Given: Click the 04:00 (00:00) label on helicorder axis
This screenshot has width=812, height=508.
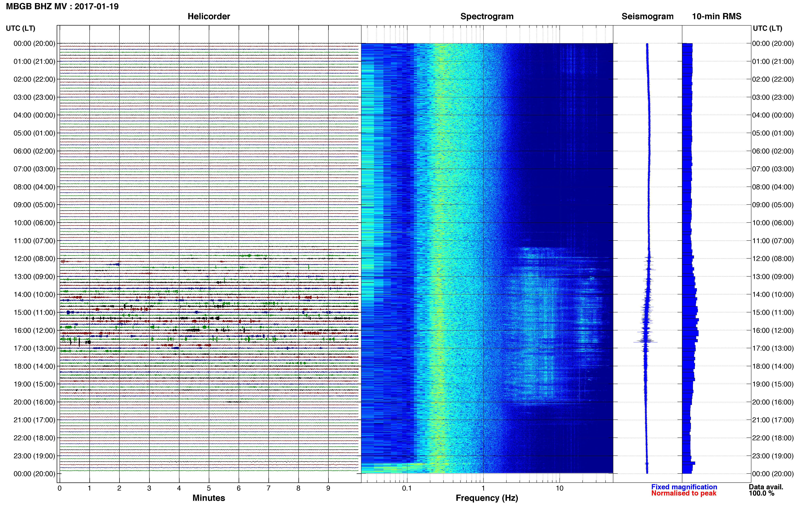Looking at the screenshot, I should pyautogui.click(x=34, y=115).
